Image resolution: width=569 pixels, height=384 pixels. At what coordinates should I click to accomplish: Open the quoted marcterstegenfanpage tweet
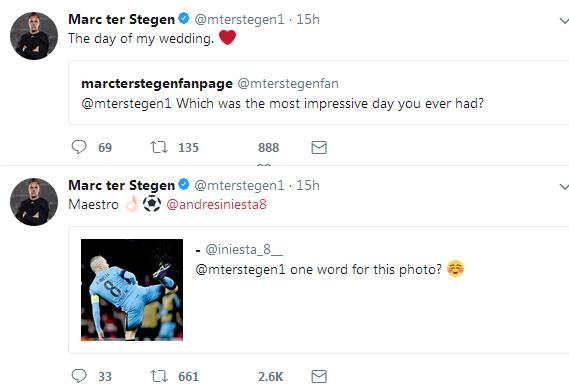[319, 93]
